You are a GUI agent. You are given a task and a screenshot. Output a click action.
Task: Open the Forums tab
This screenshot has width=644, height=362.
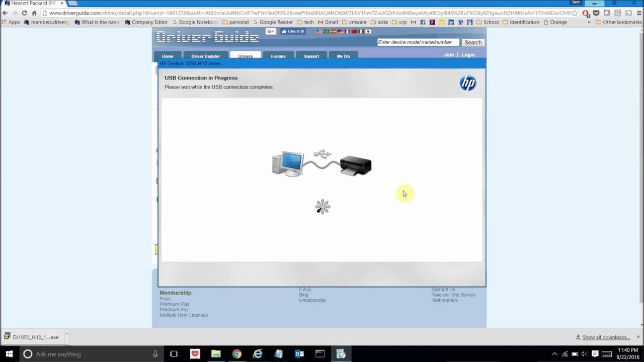278,56
